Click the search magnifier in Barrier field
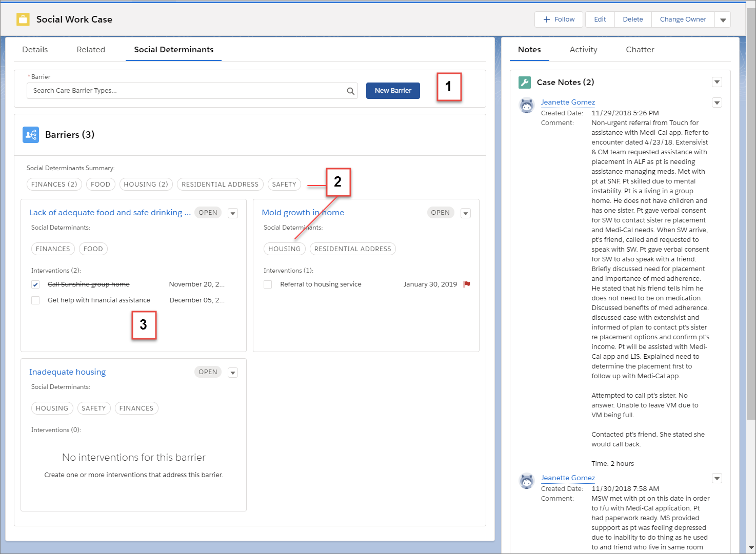The width and height of the screenshot is (756, 554). pyautogui.click(x=351, y=91)
